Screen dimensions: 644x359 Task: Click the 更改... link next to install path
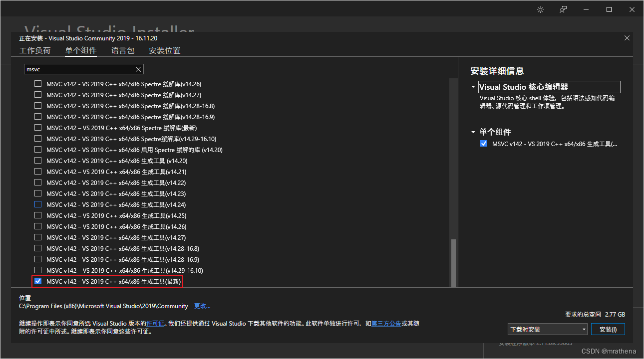pyautogui.click(x=202, y=306)
